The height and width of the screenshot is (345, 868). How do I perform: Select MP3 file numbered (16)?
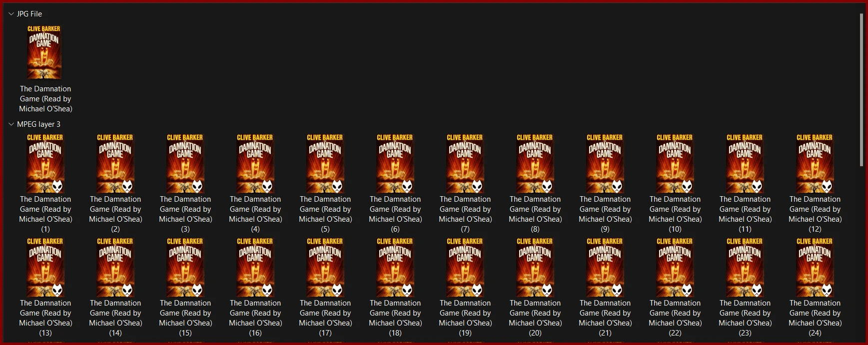tap(255, 287)
